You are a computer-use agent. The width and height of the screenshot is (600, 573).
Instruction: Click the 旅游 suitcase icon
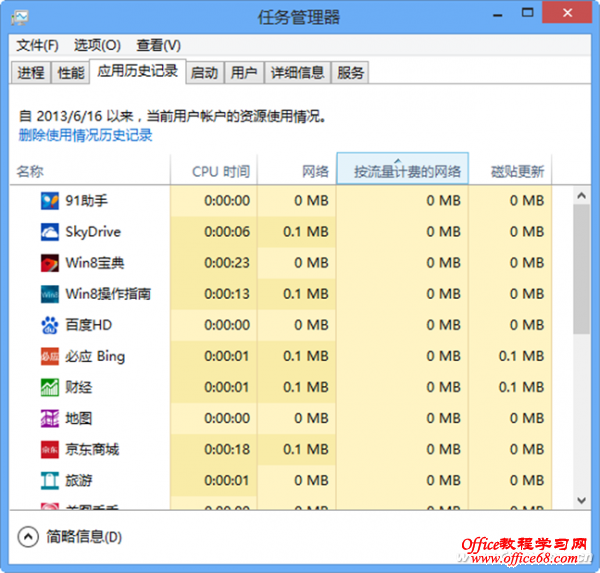[50, 481]
